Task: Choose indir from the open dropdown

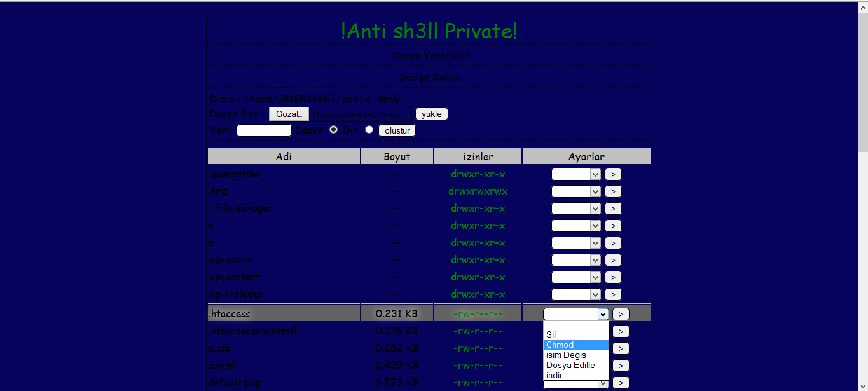Action: point(576,375)
